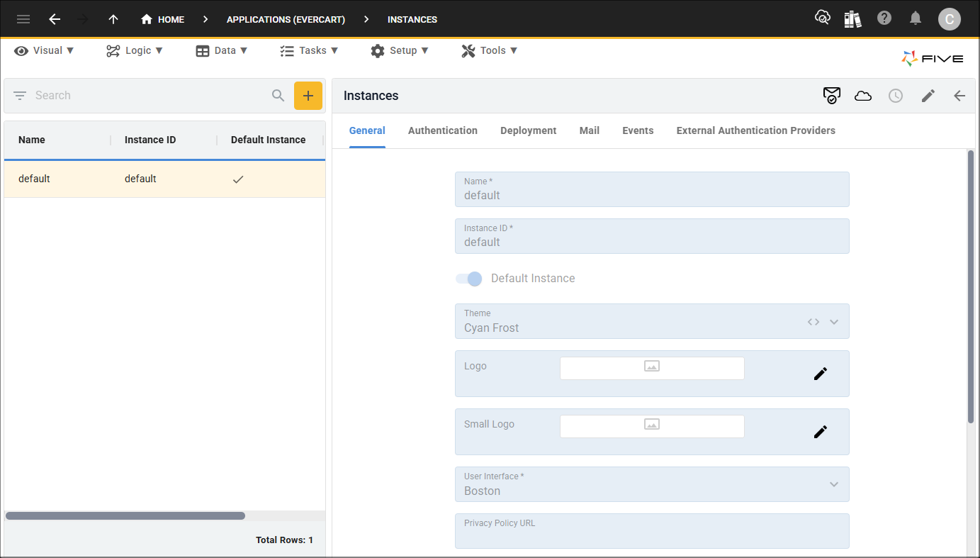Viewport: 980px width, 558px height.
Task: Click the edit pencil beside Small Logo
Action: coord(820,431)
